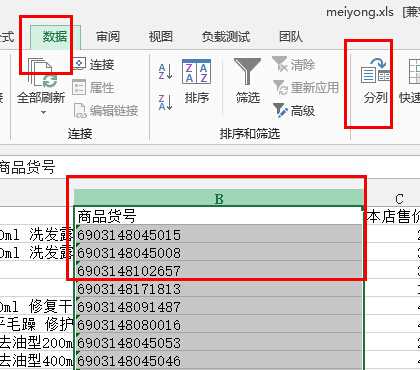This screenshot has width=420, height=370.
Task: Click the formula bar showing 商品货号
Action: point(210,167)
